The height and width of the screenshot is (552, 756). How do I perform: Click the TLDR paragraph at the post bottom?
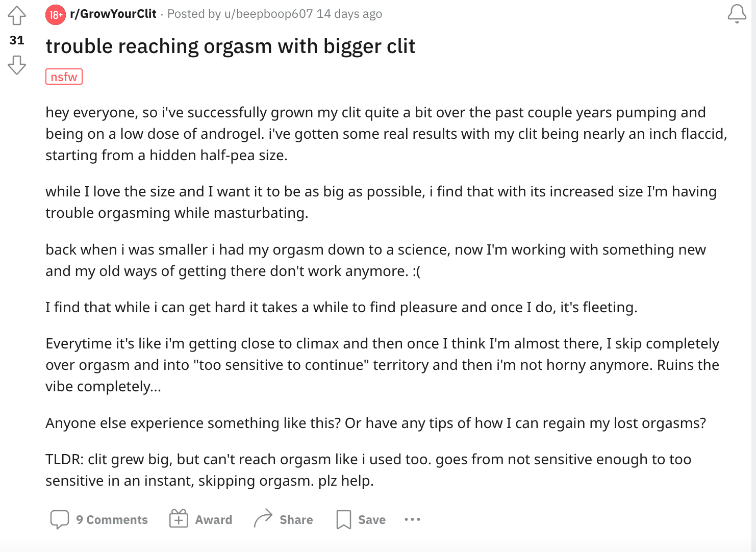point(368,470)
